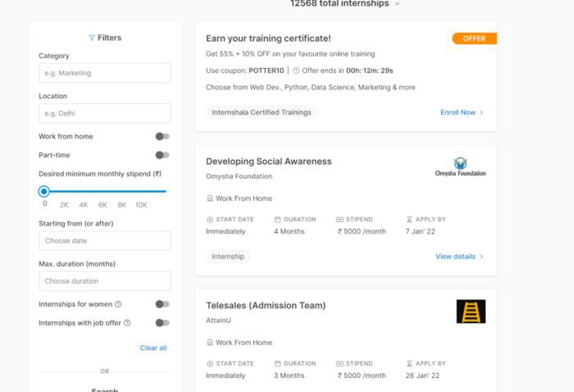Click Enroll Now link
This screenshot has width=574, height=392.
[462, 112]
